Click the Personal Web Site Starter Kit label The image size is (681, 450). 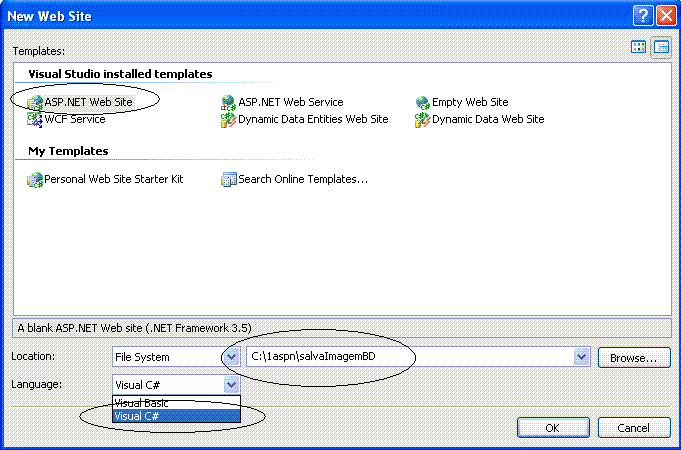pyautogui.click(x=114, y=179)
